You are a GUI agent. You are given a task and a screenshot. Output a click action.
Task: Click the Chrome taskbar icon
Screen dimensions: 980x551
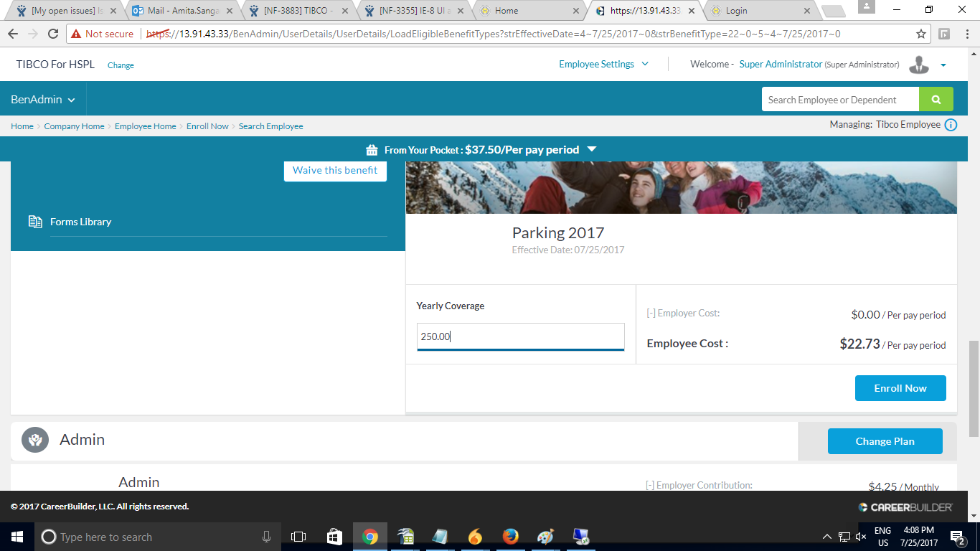[370, 537]
